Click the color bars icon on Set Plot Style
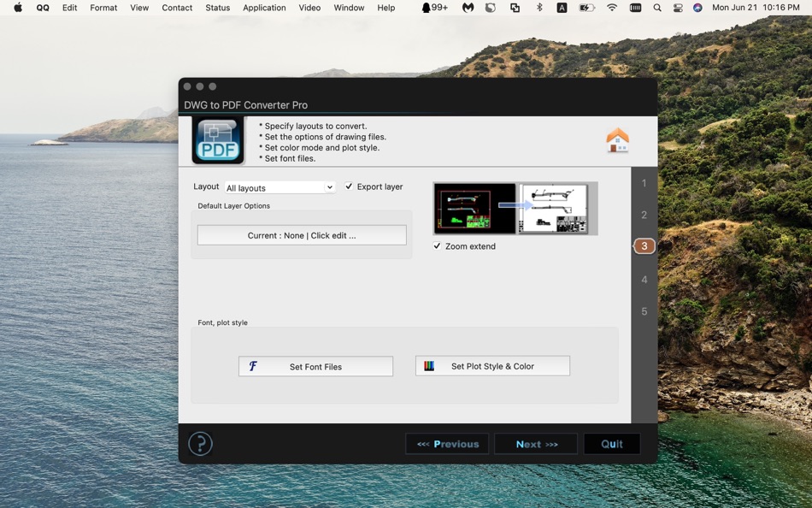Image resolution: width=812 pixels, height=508 pixels. (429, 366)
